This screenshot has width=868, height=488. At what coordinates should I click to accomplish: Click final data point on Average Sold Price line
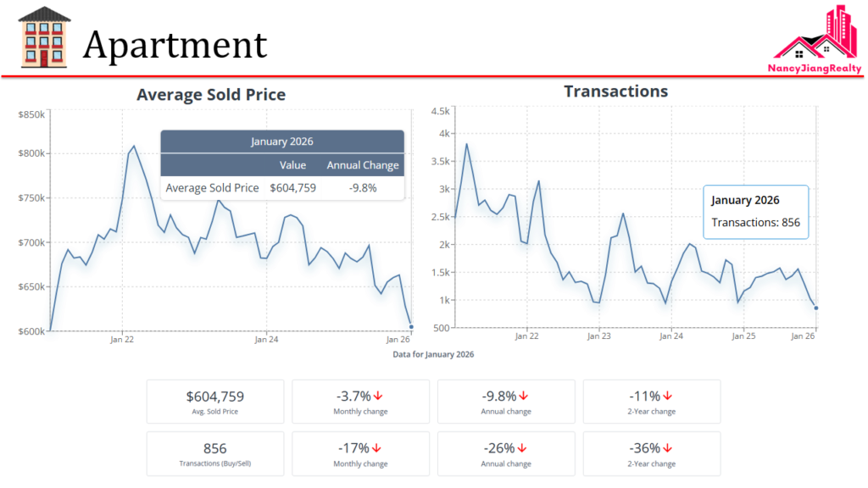pyautogui.click(x=411, y=327)
